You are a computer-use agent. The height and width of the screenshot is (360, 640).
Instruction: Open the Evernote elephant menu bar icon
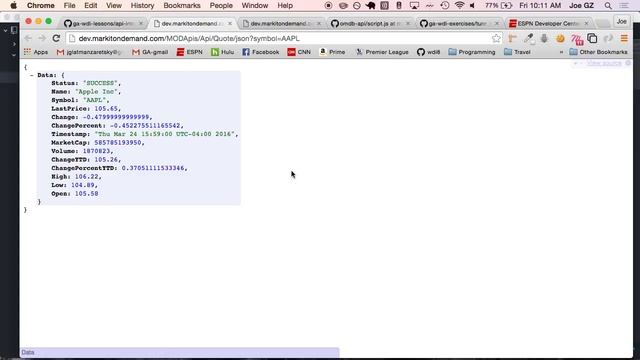371,6
